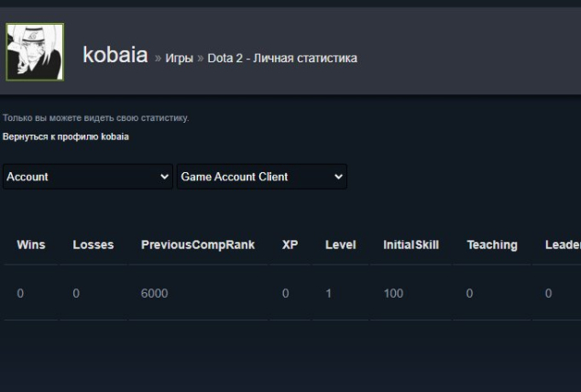Expand the Game Account Client dropdown
Viewport: 581px width, 392px height.
pyautogui.click(x=262, y=177)
